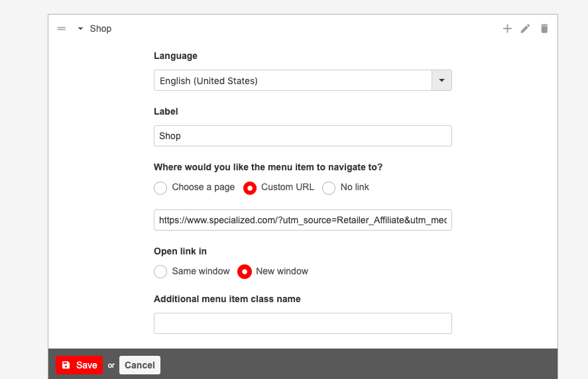Click the Language dropdown arrow button
Image resolution: width=588 pixels, height=379 pixels.
tap(441, 81)
